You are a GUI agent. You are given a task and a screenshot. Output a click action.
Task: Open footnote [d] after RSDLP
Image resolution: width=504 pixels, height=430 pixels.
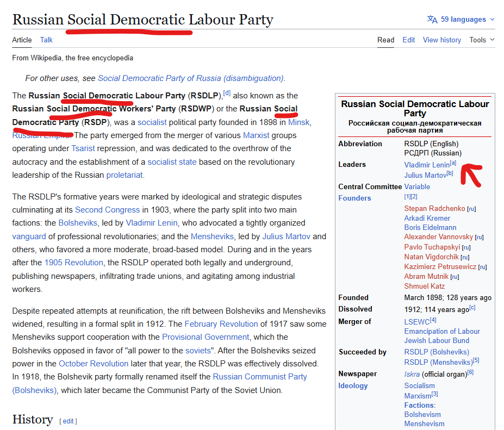coord(227,93)
